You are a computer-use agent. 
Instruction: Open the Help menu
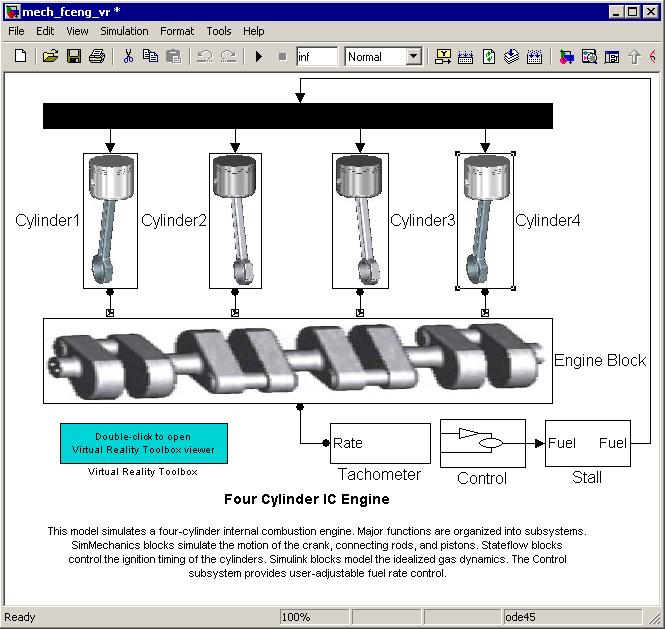(254, 31)
